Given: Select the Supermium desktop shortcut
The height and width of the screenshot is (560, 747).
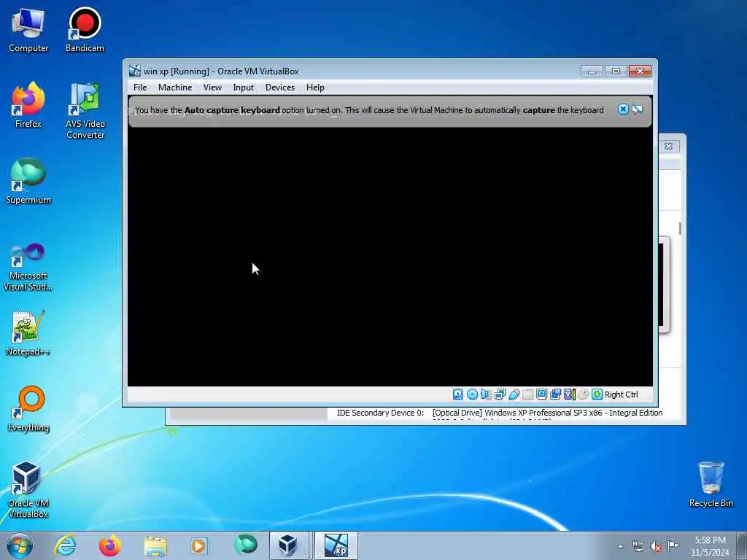Looking at the screenshot, I should point(28,182).
